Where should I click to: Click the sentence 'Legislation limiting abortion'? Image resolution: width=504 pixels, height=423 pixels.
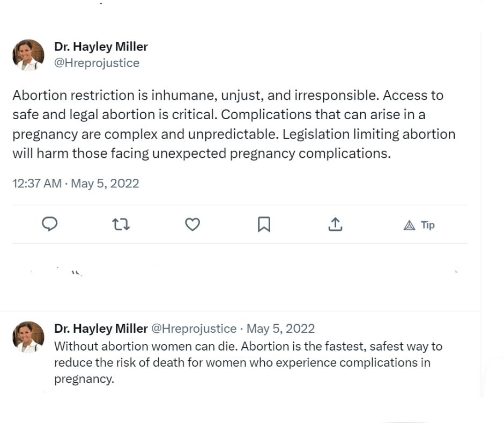[x=369, y=134]
